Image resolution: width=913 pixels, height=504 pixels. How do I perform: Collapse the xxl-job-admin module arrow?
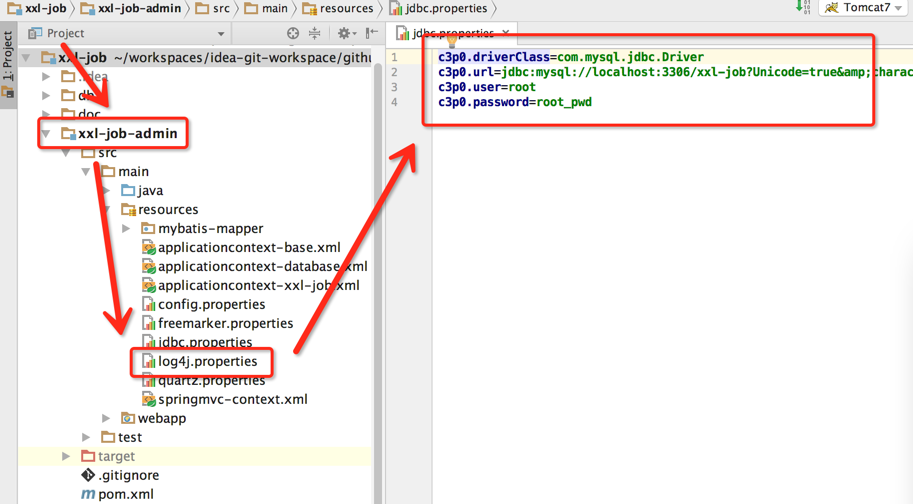[x=46, y=133]
